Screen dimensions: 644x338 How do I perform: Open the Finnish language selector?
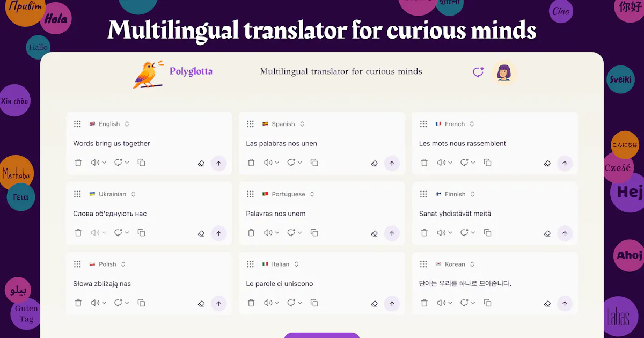(455, 194)
